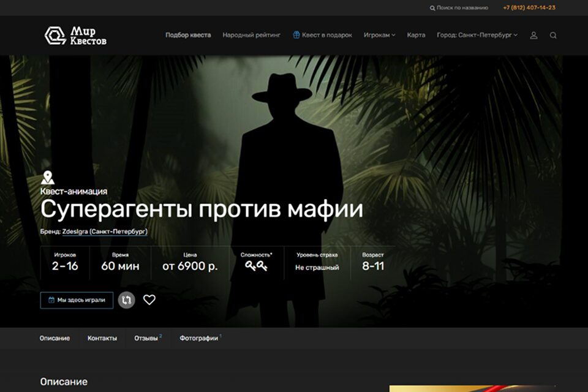This screenshot has height=392, width=588.
Task: Switch to the Фотографии tab
Action: (198, 338)
